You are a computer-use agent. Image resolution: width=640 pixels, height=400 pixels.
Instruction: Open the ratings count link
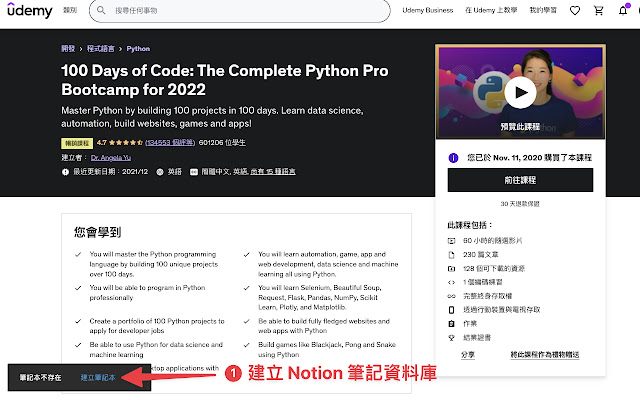[170, 142]
